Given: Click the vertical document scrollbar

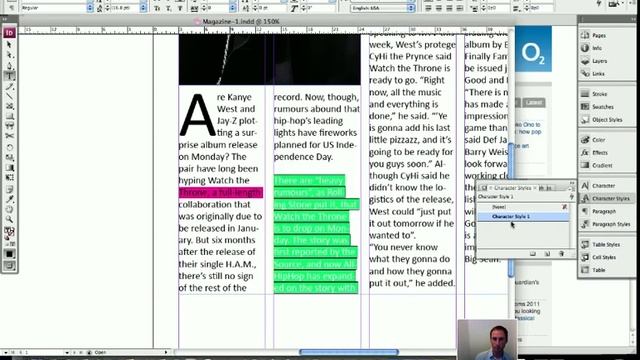Looking at the screenshot, I should [511, 210].
